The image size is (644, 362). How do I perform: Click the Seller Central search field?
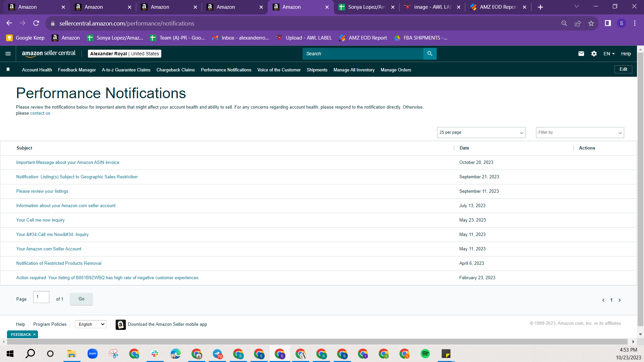[363, 54]
